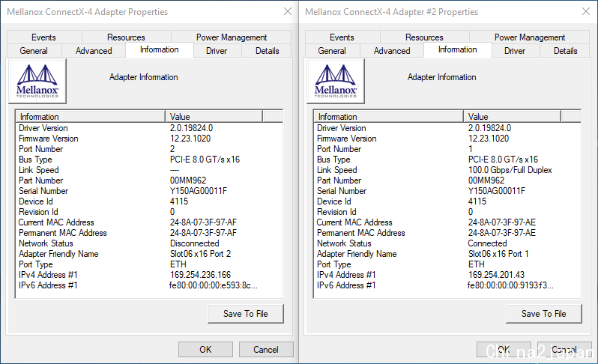Image resolution: width=598 pixels, height=364 pixels.
Task: Click Link Speed value 100.0 Gbps/Full Duplex
Action: point(510,170)
